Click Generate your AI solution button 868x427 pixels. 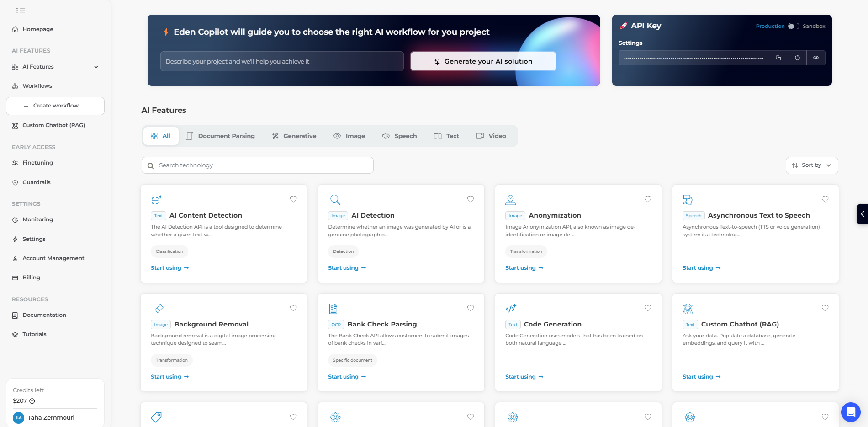[x=483, y=61]
